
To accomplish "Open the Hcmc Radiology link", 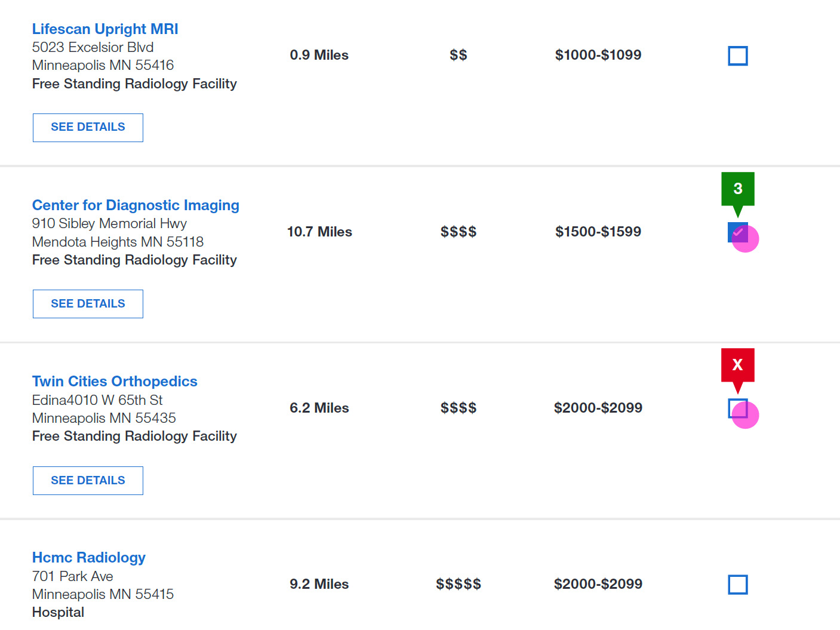I will coord(89,557).
